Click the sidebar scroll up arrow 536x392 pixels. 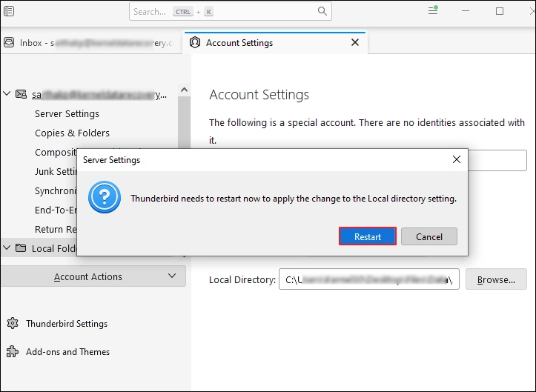pos(185,90)
